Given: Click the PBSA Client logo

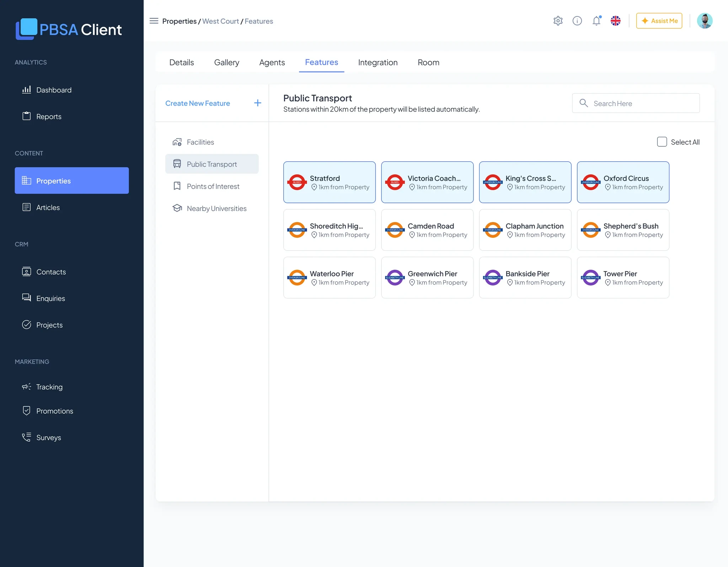Looking at the screenshot, I should pyautogui.click(x=69, y=29).
